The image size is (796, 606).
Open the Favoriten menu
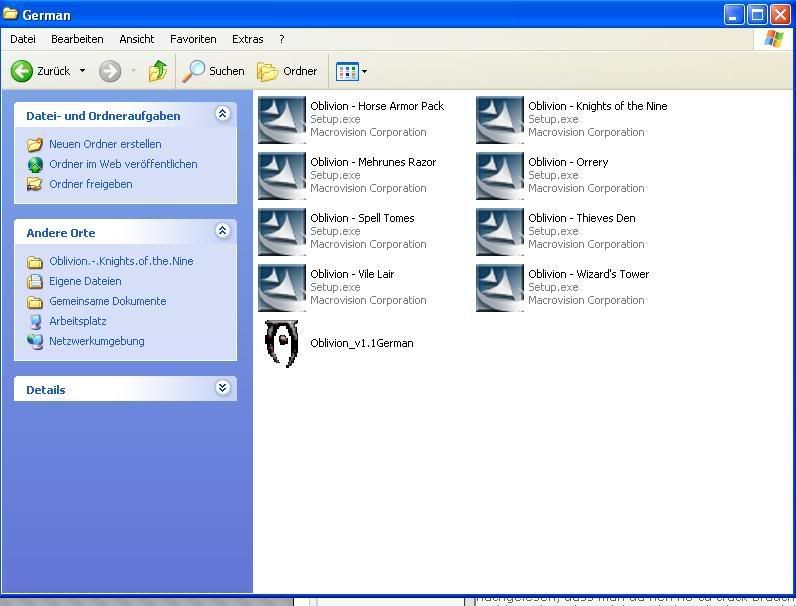(193, 39)
